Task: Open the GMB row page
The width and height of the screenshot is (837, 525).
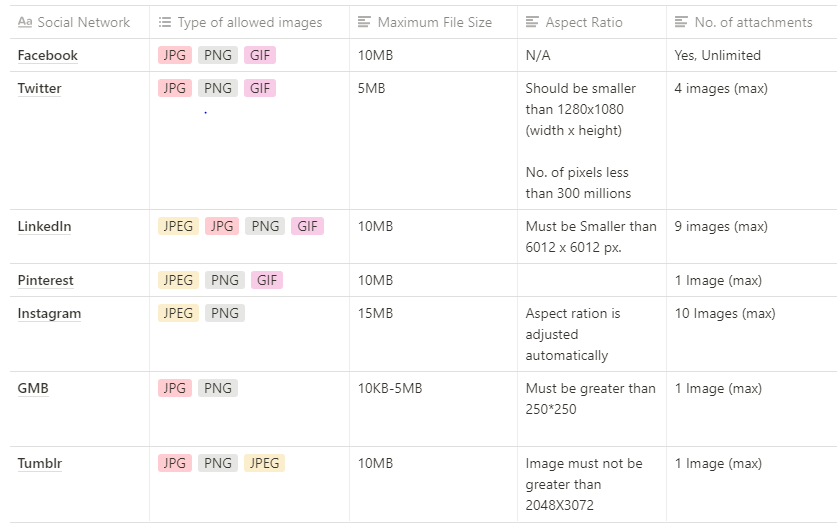Action: point(33,388)
